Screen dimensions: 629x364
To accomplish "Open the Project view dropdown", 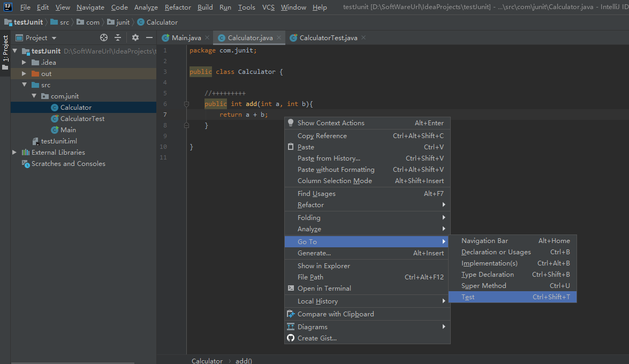I will coord(54,38).
